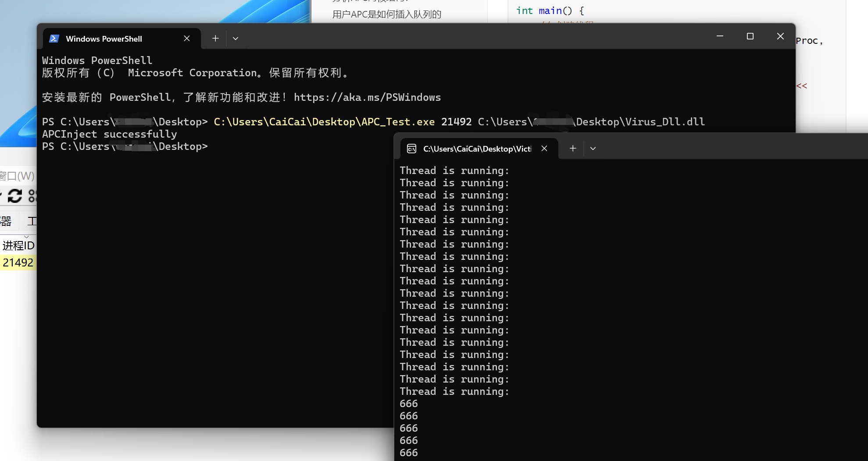The width and height of the screenshot is (868, 461).
Task: Click the last PowerShell prompt line
Action: pyautogui.click(x=125, y=146)
